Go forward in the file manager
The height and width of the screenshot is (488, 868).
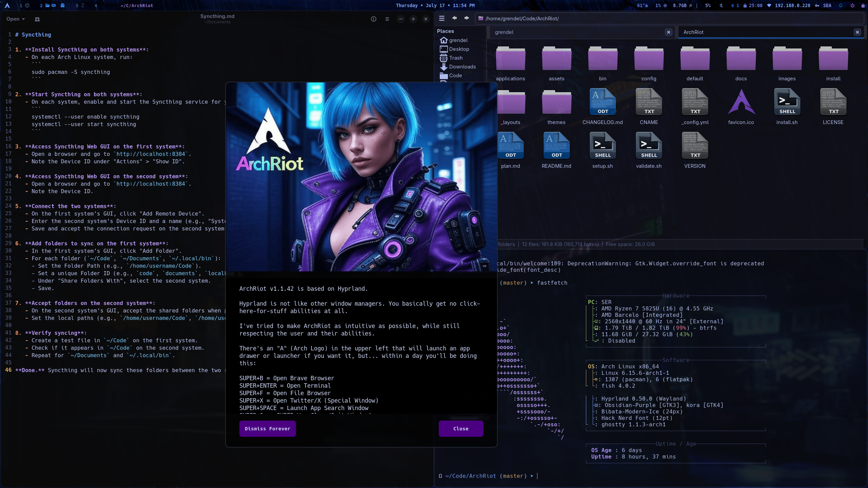coord(467,18)
